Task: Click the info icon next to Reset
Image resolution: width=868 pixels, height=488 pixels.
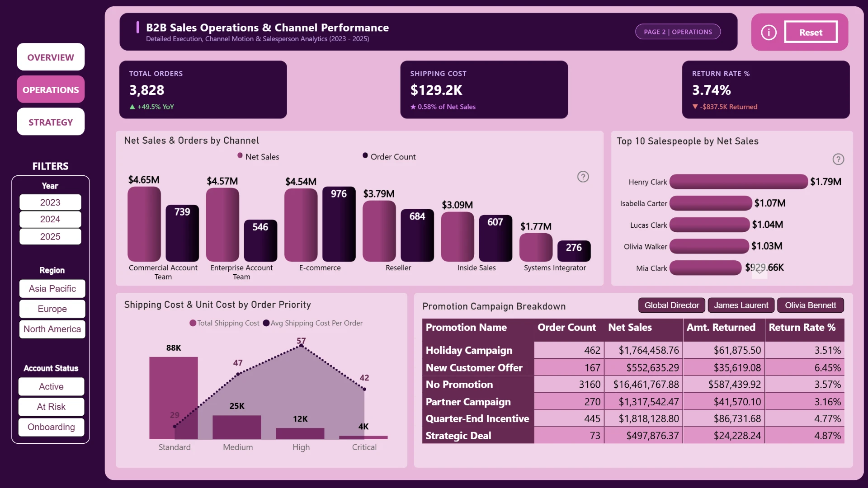Action: tap(769, 32)
